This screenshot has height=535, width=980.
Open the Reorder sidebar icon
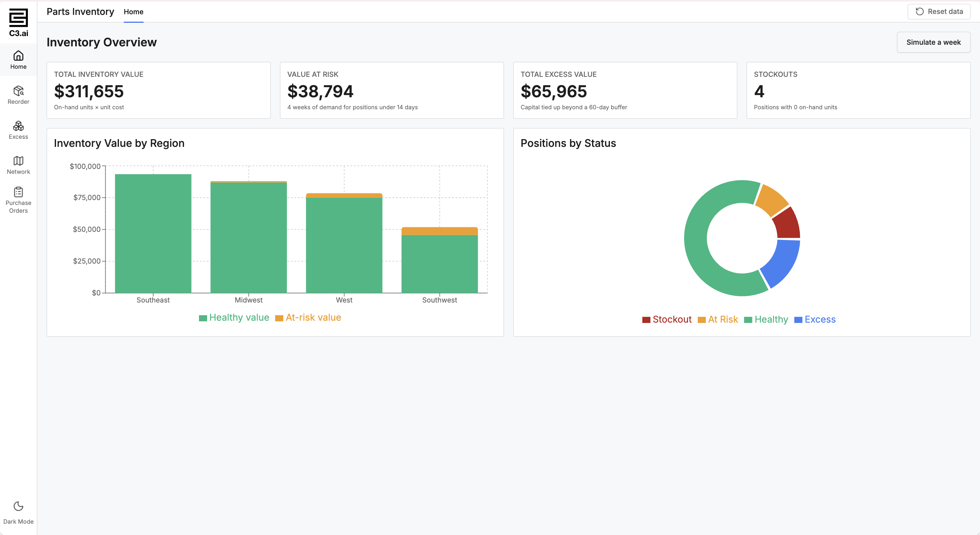tap(18, 91)
